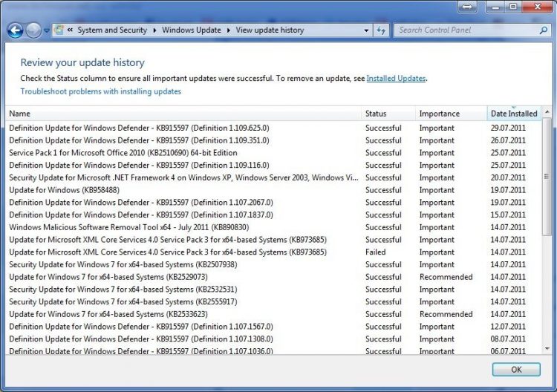Click the Failed status cell

coord(376,252)
